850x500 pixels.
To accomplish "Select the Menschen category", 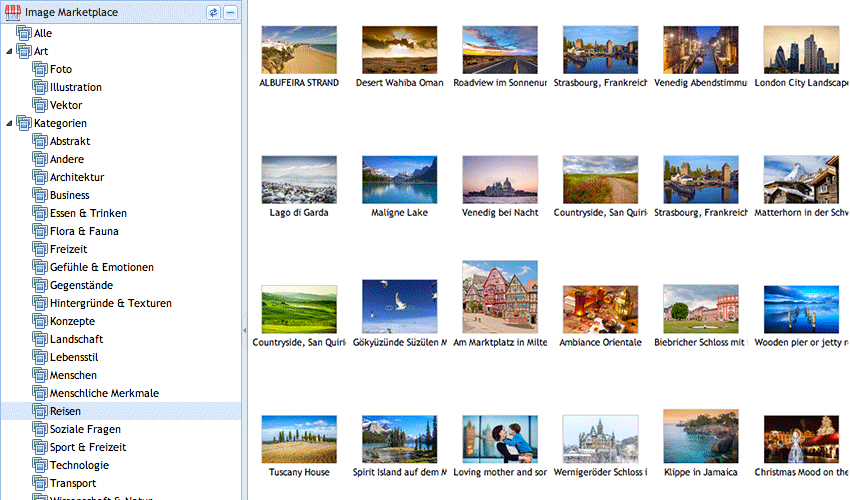I will [73, 375].
